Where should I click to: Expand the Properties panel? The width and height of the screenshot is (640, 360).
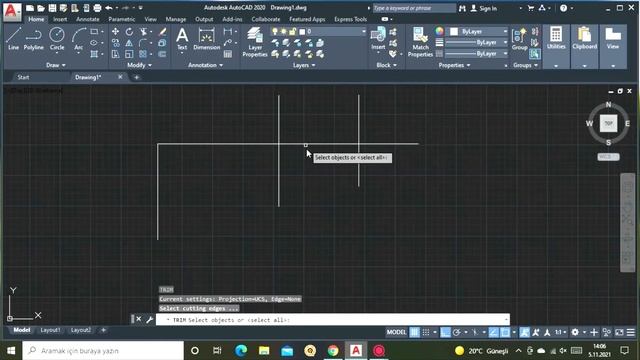[x=454, y=65]
